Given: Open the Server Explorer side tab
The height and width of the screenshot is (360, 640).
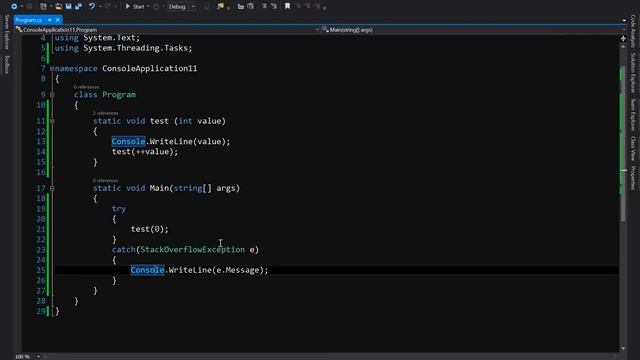Looking at the screenshot, I should (x=7, y=32).
